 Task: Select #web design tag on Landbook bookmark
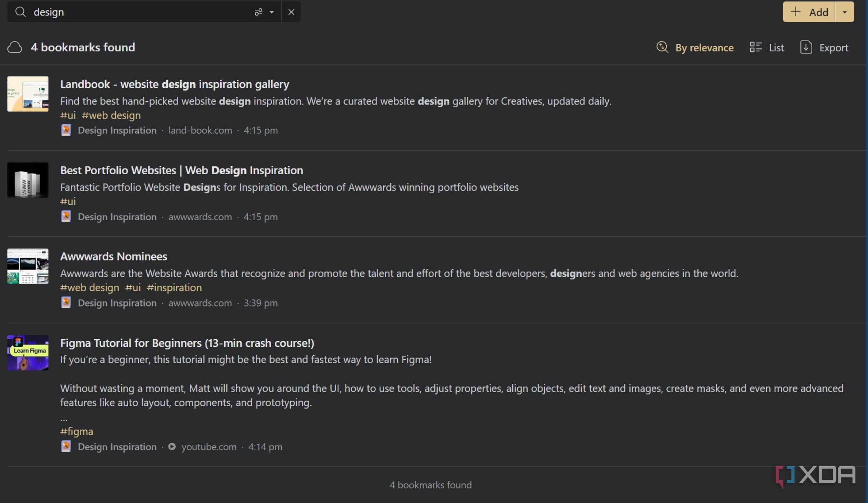(111, 115)
